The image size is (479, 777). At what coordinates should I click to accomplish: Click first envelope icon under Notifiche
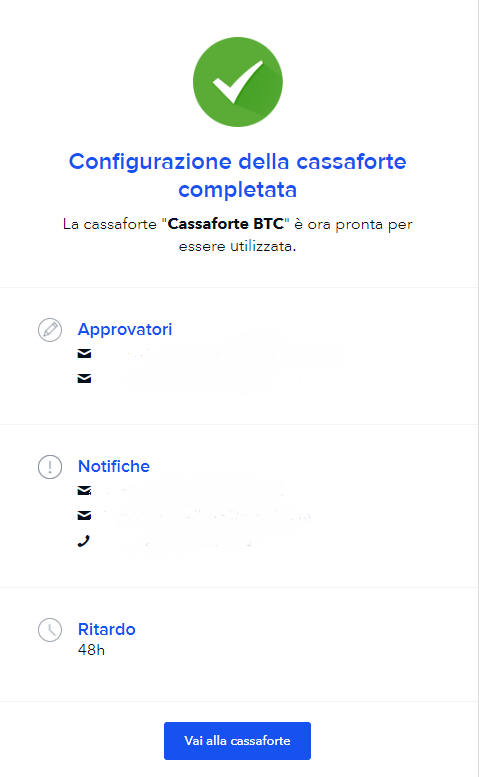[x=84, y=491]
